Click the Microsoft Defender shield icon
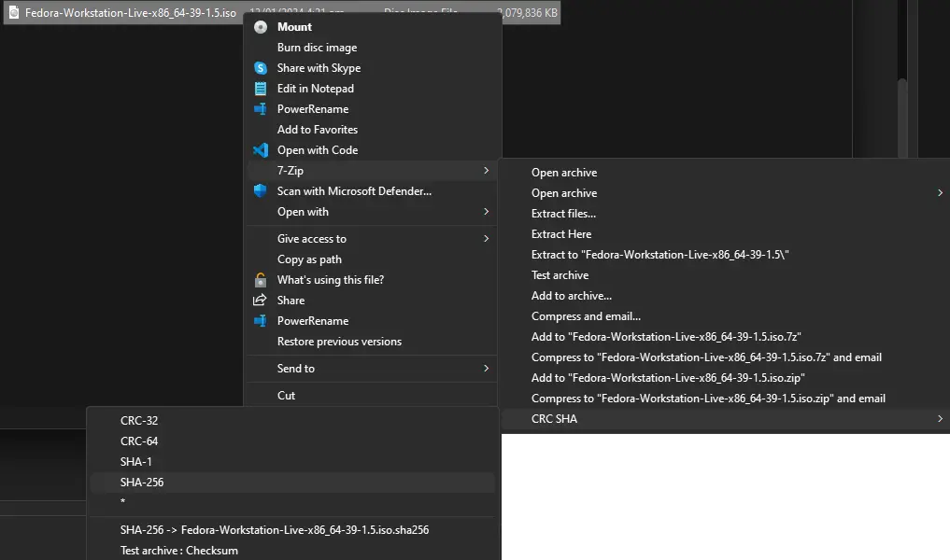950x560 pixels. [x=261, y=190]
